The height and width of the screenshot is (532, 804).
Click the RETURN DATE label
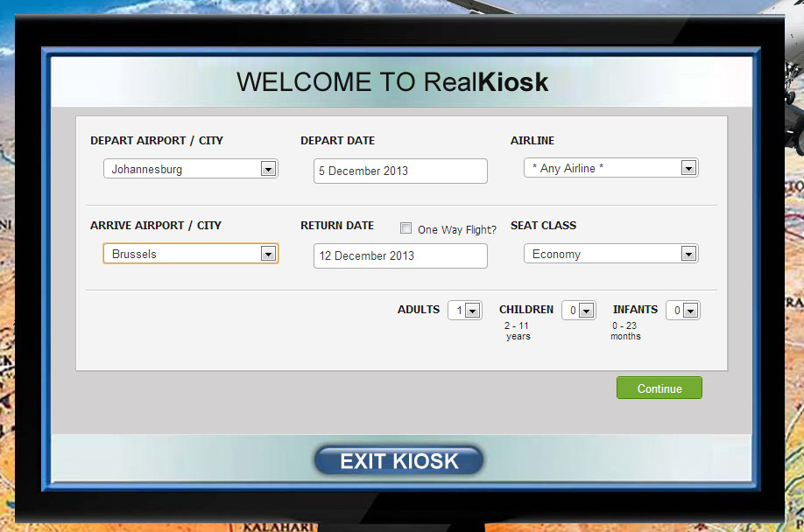pos(337,226)
